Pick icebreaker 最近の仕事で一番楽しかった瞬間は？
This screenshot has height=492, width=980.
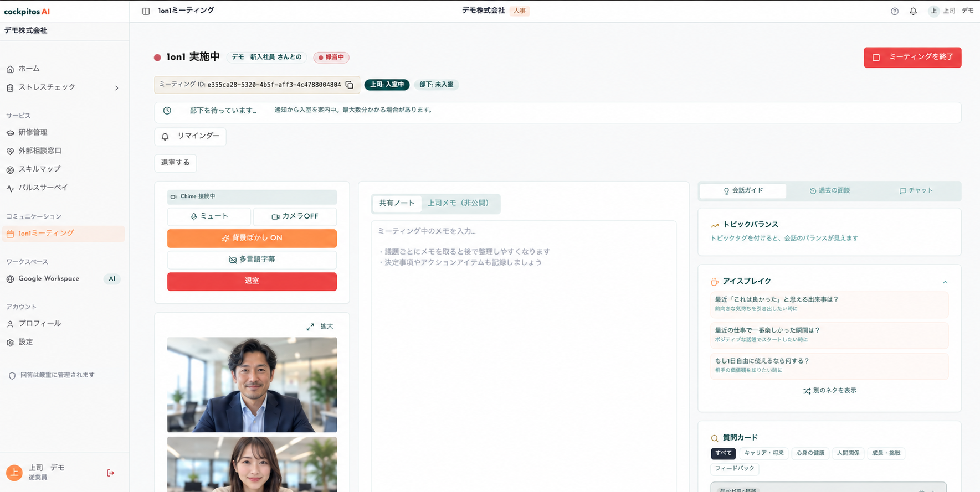click(829, 335)
